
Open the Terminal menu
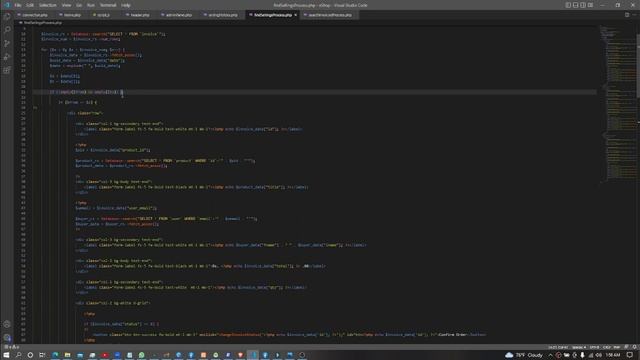[108, 5]
